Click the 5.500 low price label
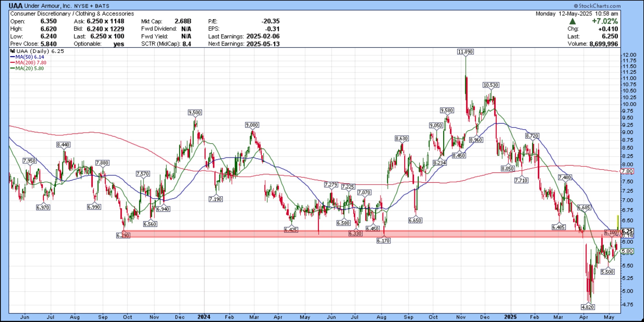The width and height of the screenshot is (644, 322). (607, 272)
